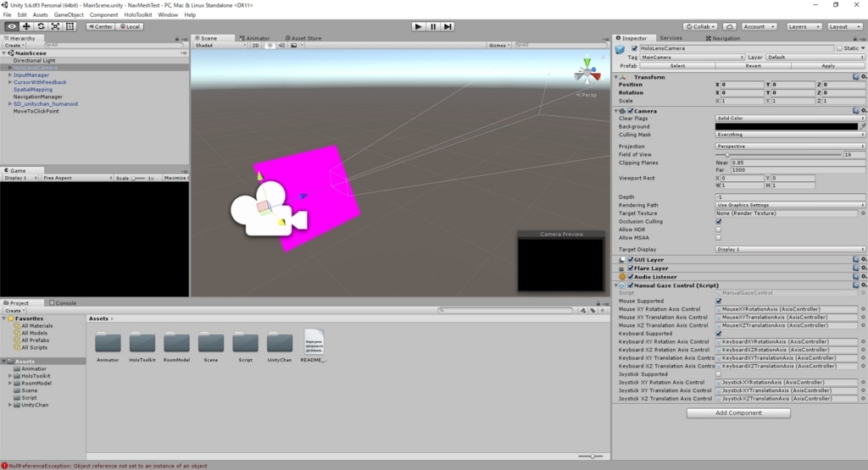Open Projection dropdown
This screenshot has height=470, width=868.
click(x=789, y=147)
